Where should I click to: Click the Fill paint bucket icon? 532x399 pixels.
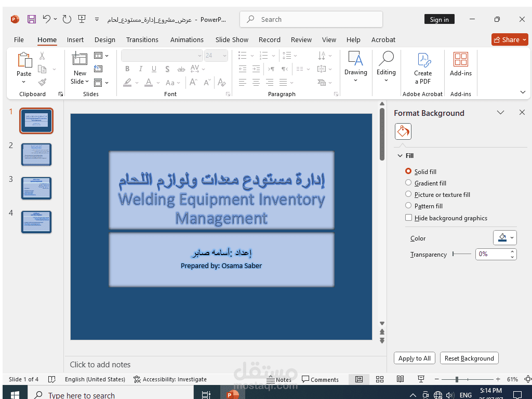(x=403, y=131)
